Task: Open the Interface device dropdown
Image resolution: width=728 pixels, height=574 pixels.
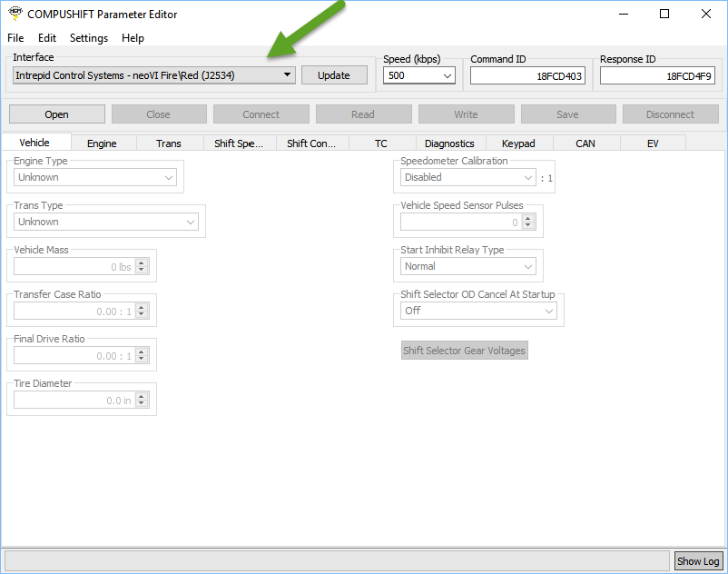Action: click(x=154, y=75)
